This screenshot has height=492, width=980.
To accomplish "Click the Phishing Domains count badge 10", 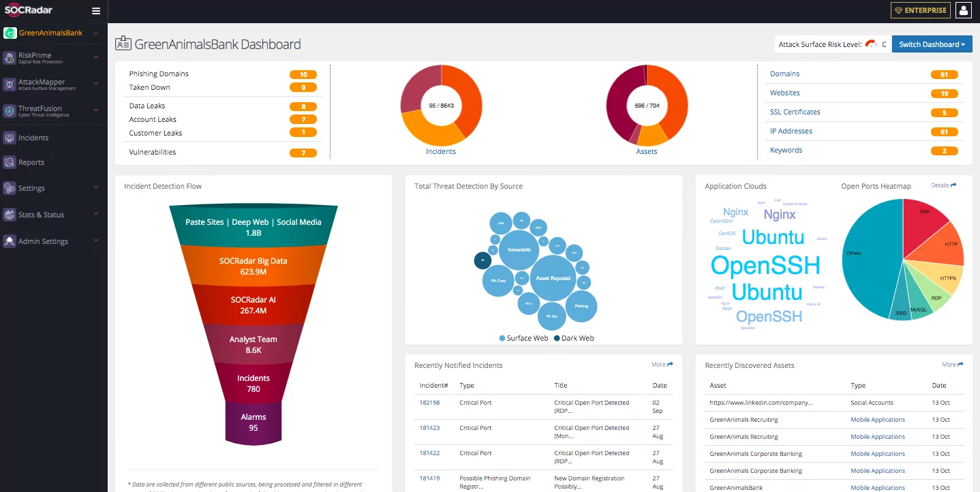I will click(303, 74).
